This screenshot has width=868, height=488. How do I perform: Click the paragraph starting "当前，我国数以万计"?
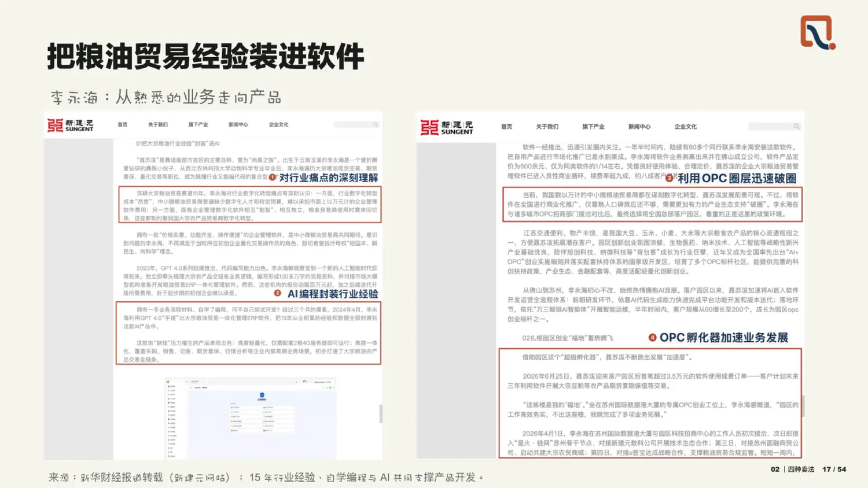(653, 205)
